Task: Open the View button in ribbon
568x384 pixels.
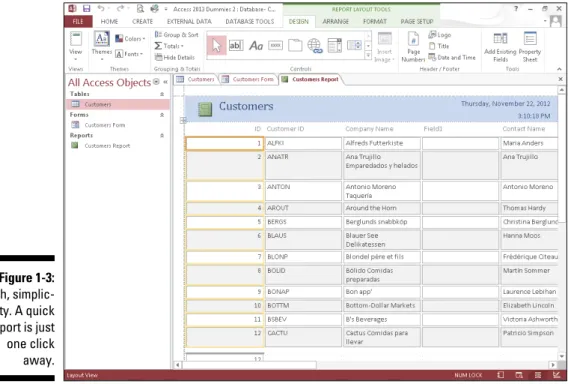Action: 76,46
